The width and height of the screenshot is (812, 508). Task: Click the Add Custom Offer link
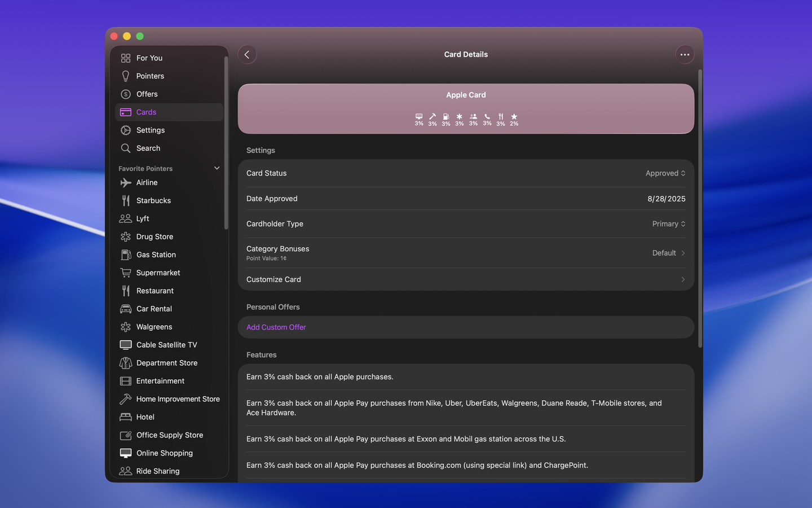(x=276, y=327)
